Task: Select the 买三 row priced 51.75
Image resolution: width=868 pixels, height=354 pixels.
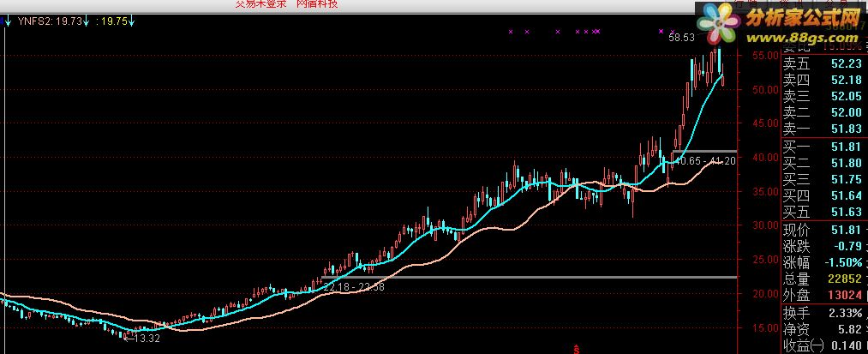Action: point(823,179)
